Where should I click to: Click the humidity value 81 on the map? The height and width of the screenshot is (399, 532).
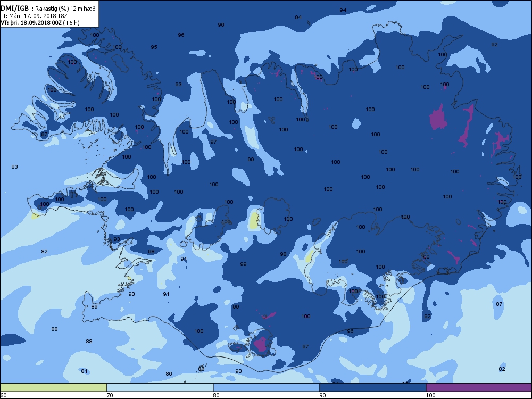point(84,371)
